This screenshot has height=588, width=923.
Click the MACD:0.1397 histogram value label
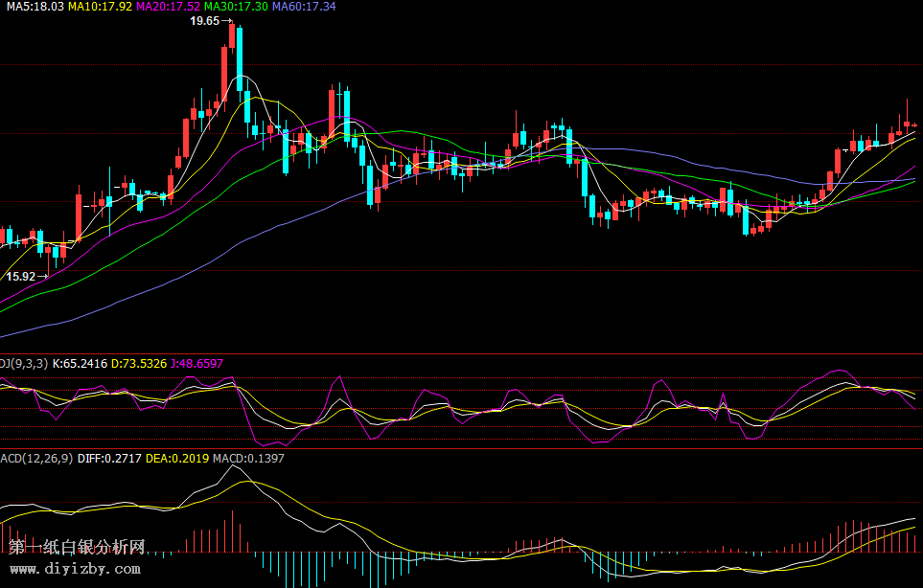pyautogui.click(x=249, y=459)
